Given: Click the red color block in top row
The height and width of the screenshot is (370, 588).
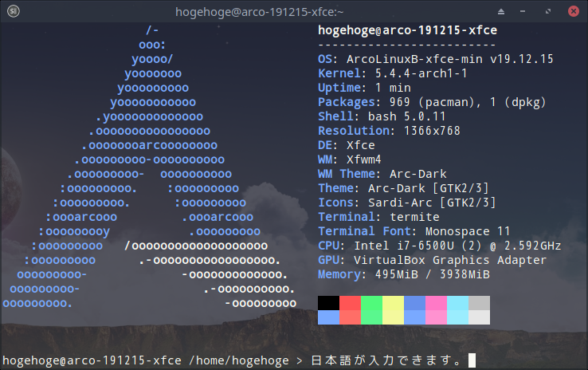Looking at the screenshot, I should (x=350, y=303).
